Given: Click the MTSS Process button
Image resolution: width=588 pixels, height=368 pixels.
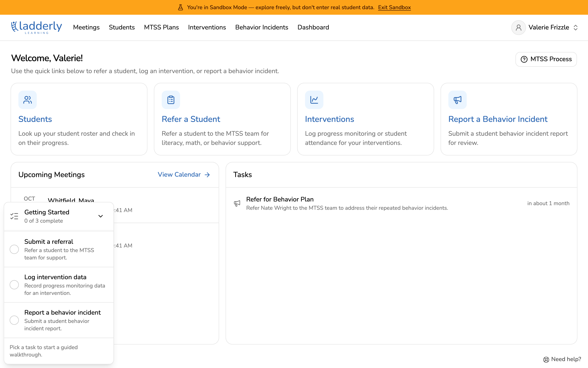Looking at the screenshot, I should pyautogui.click(x=546, y=59).
